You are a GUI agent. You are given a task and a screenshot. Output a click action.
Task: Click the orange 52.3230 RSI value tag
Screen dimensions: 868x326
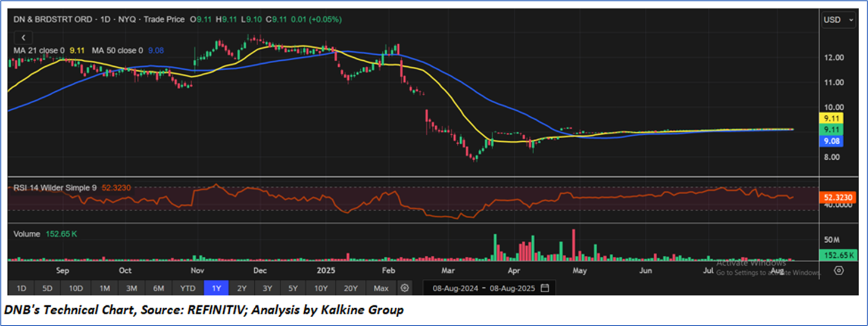(x=839, y=197)
